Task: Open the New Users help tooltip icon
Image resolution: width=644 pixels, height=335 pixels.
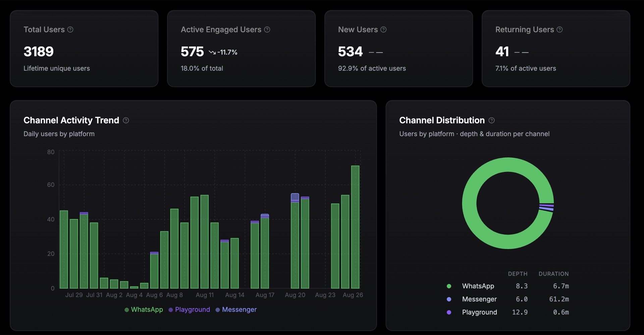Action: click(383, 29)
